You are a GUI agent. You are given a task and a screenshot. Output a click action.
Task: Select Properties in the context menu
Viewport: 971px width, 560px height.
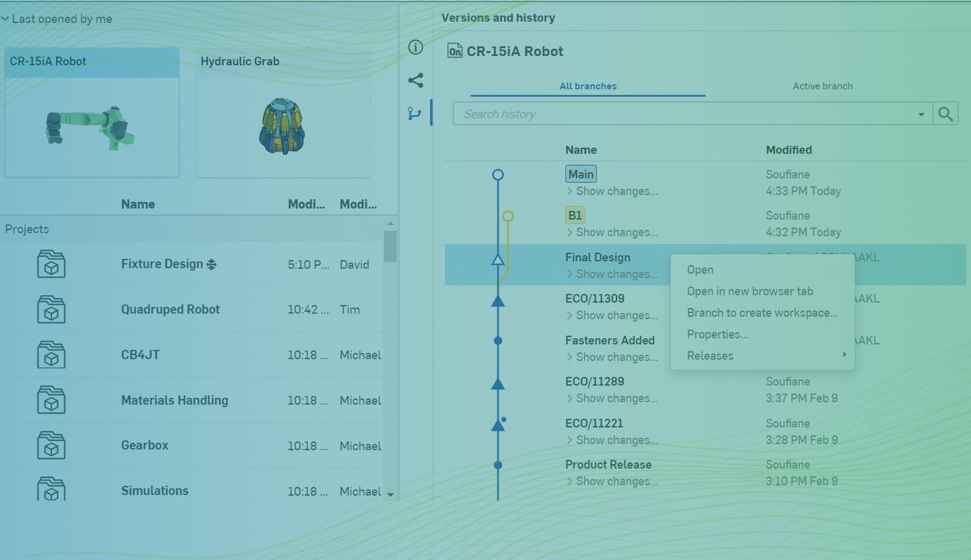click(x=717, y=334)
